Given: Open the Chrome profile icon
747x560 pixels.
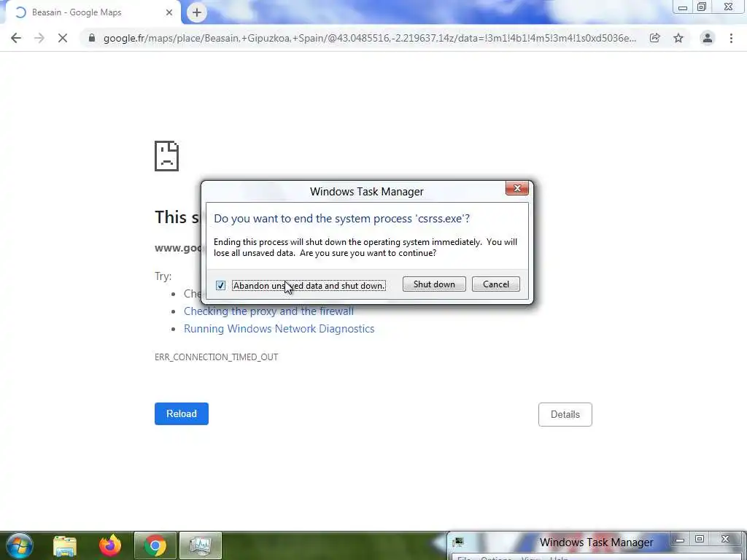Looking at the screenshot, I should point(708,38).
